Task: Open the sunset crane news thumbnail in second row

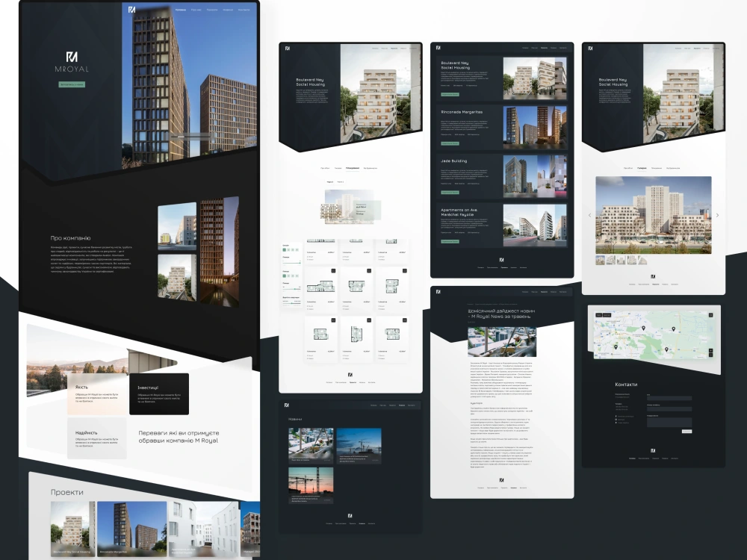Action: pyautogui.click(x=311, y=485)
